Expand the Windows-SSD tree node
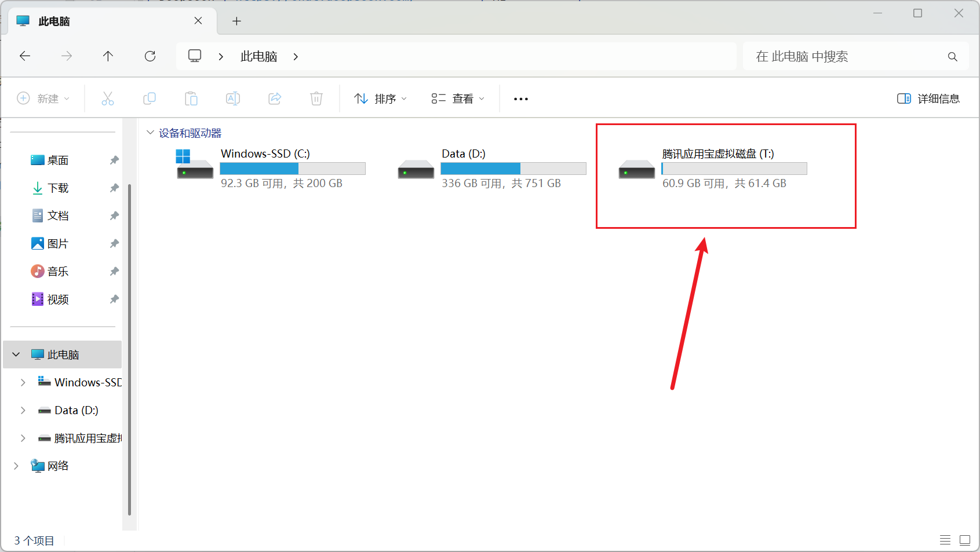Image resolution: width=980 pixels, height=552 pixels. 23,382
